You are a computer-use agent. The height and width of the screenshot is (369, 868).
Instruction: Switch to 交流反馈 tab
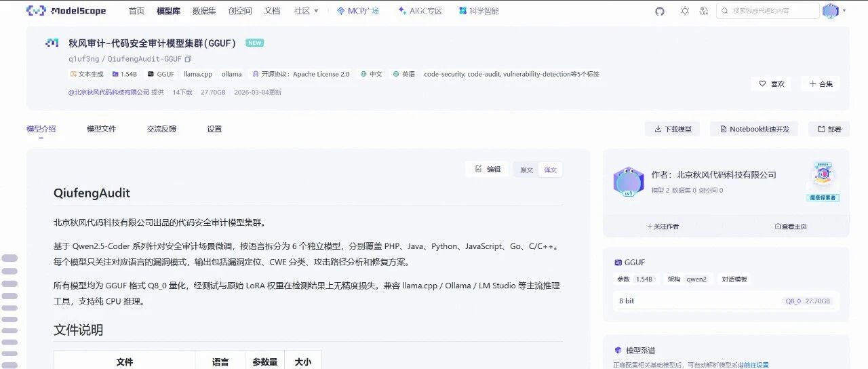tap(161, 129)
